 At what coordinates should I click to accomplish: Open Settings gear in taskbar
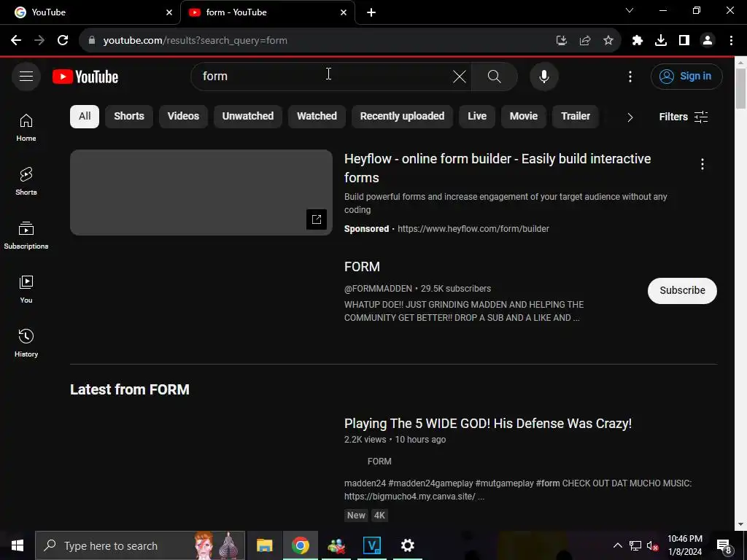pos(407,545)
